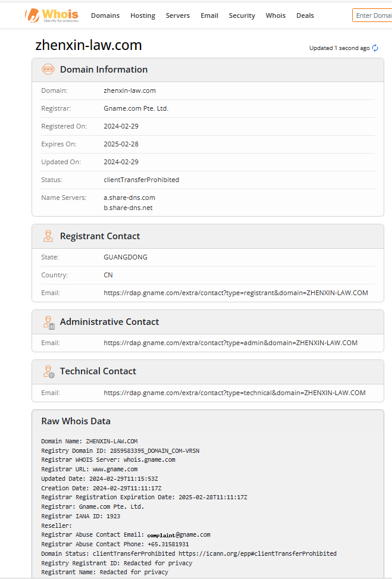
Task: Open the Servers menu
Action: click(x=178, y=15)
